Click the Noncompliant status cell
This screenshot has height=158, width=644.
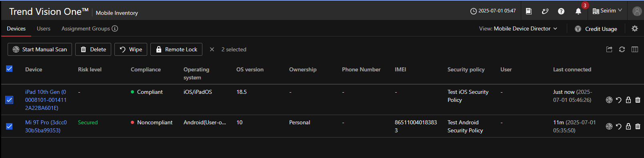pos(152,122)
